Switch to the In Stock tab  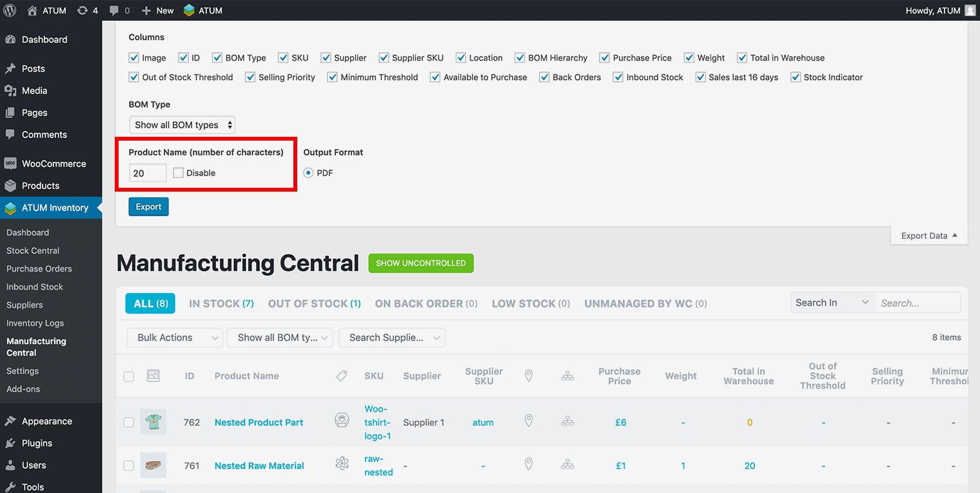pyautogui.click(x=221, y=303)
